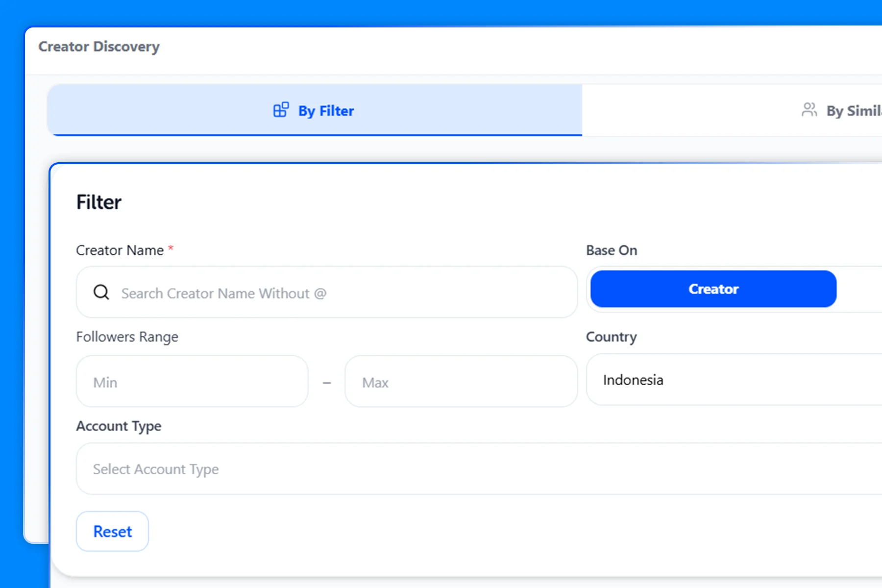Click the Account Type label
The image size is (882, 588).
[x=119, y=426]
